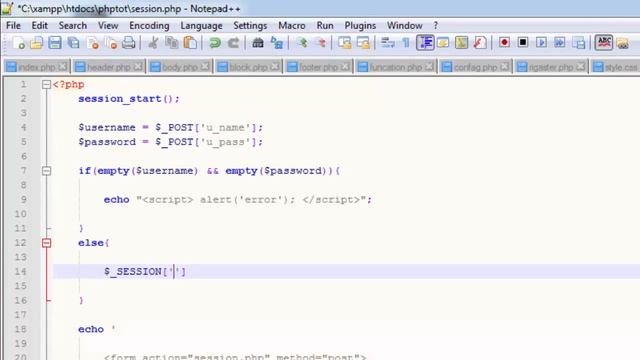
Task: Click the Close document toolbar icon
Action: point(93,43)
